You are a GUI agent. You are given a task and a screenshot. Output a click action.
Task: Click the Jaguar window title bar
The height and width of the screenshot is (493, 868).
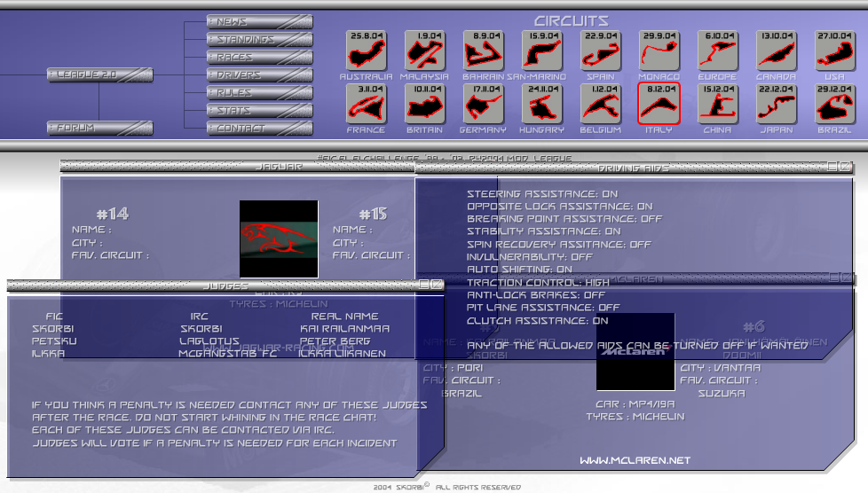tap(238, 166)
